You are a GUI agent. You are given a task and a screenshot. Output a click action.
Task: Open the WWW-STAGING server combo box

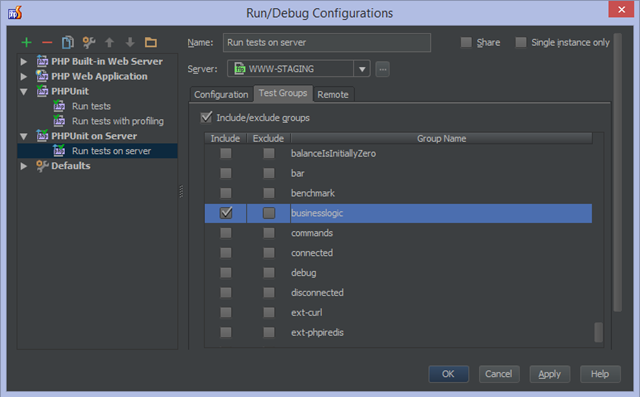298,69
